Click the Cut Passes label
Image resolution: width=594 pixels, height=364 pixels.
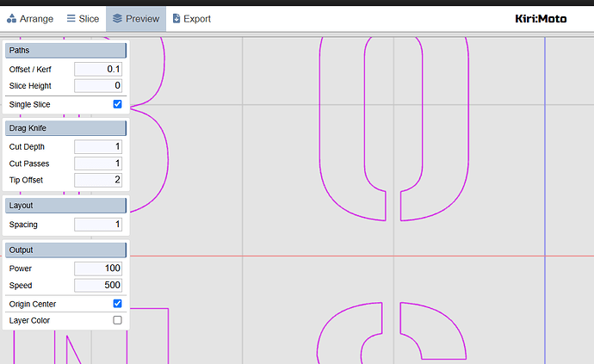pyautogui.click(x=29, y=163)
